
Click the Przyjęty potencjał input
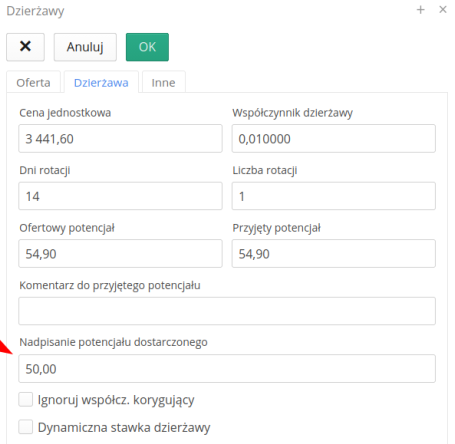[334, 253]
